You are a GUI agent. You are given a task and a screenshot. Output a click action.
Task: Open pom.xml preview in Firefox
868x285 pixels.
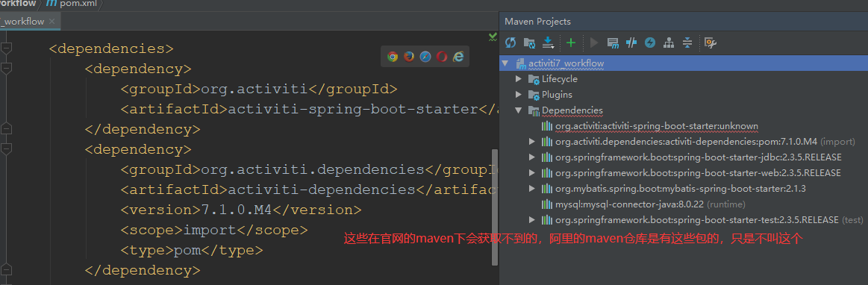click(x=408, y=57)
